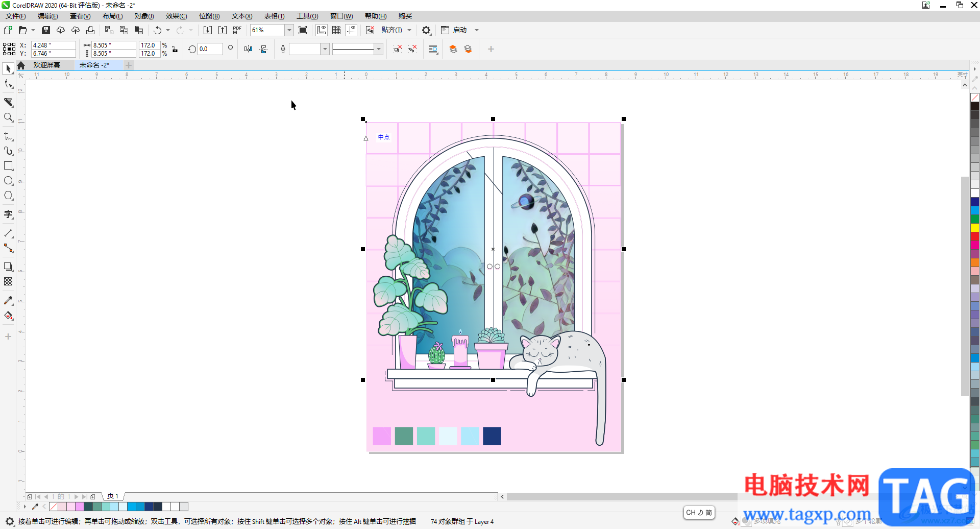Select the Zoom magnifier tool

pos(8,117)
